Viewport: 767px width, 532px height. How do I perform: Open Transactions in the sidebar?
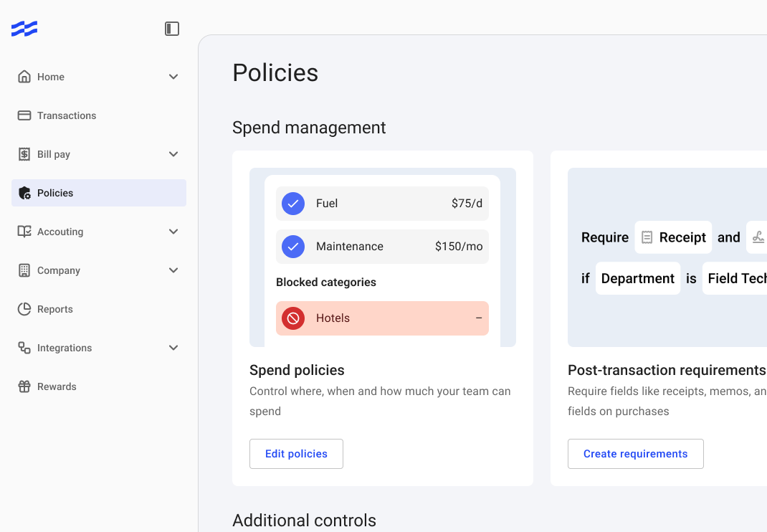99,115
